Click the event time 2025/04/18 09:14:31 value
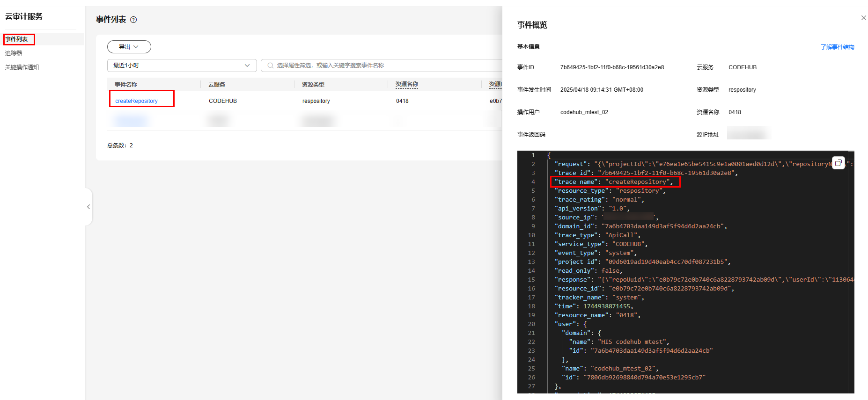This screenshot has width=868, height=400. coord(602,90)
